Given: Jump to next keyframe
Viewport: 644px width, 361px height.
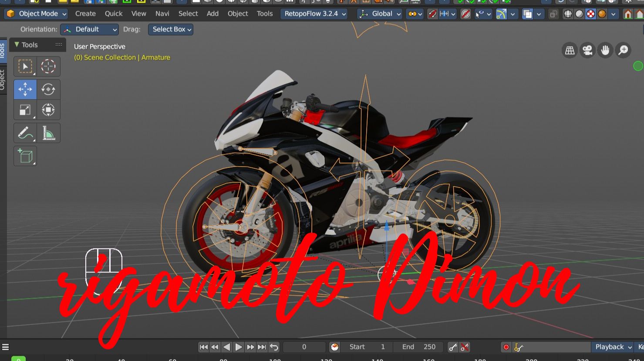Looking at the screenshot, I should [x=250, y=347].
